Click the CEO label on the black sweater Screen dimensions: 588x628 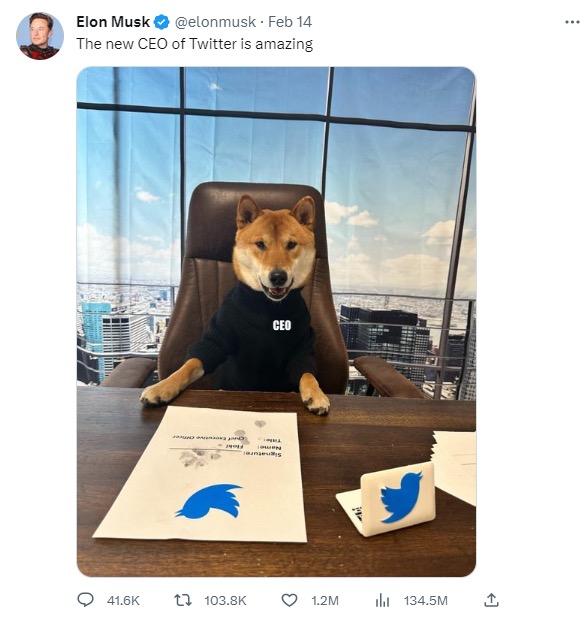282,326
